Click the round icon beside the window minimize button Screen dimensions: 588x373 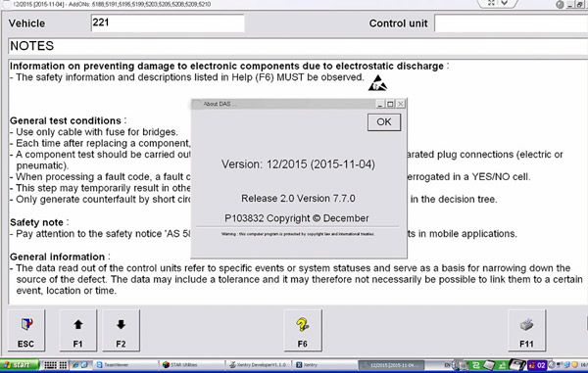(560, 5)
